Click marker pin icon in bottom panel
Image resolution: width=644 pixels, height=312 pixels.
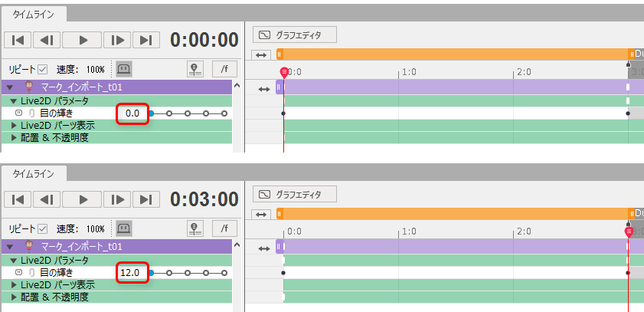196,228
